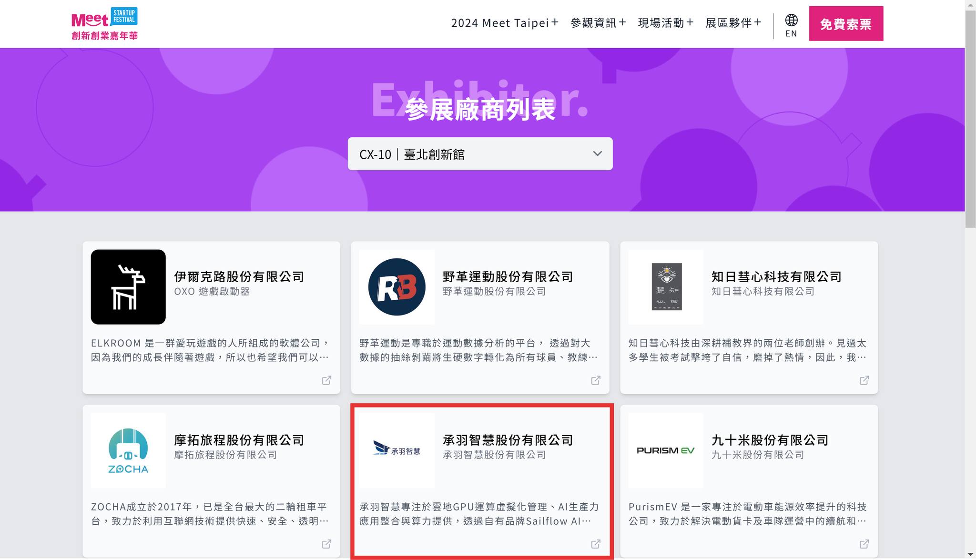Click the scrollbar down arrow
The image size is (976, 560).
coord(970,555)
